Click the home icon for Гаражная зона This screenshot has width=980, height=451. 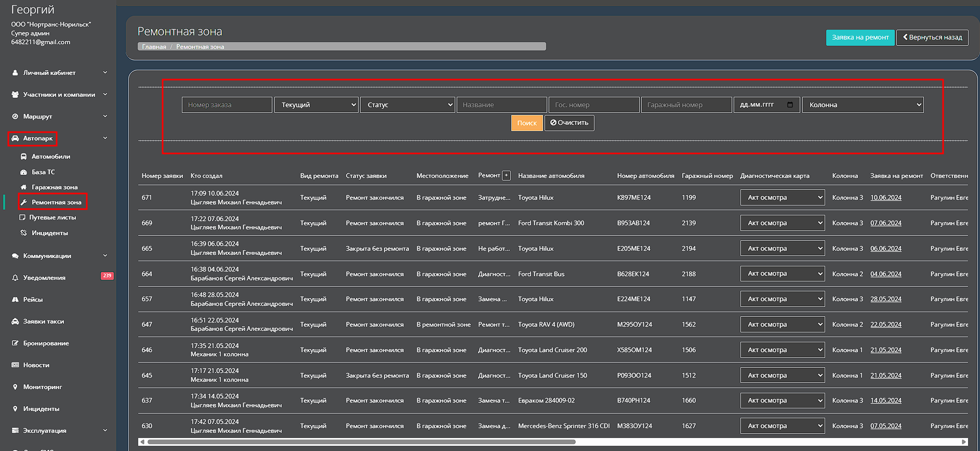tap(23, 187)
